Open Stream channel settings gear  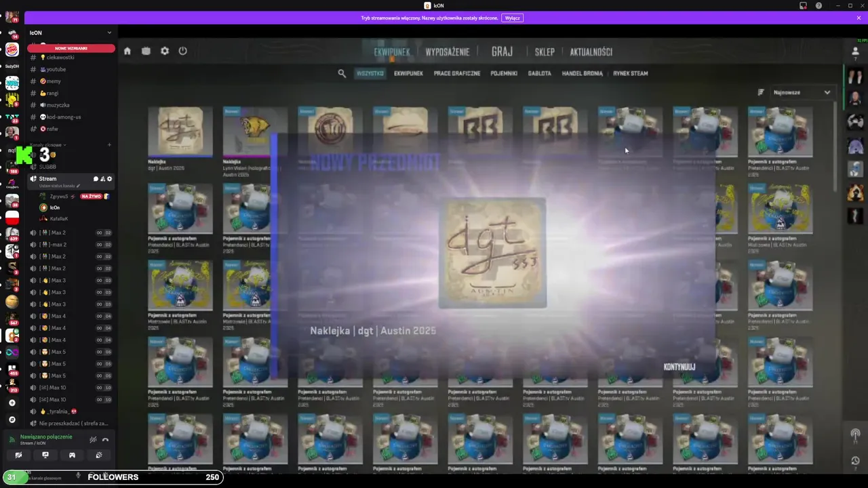pos(110,179)
